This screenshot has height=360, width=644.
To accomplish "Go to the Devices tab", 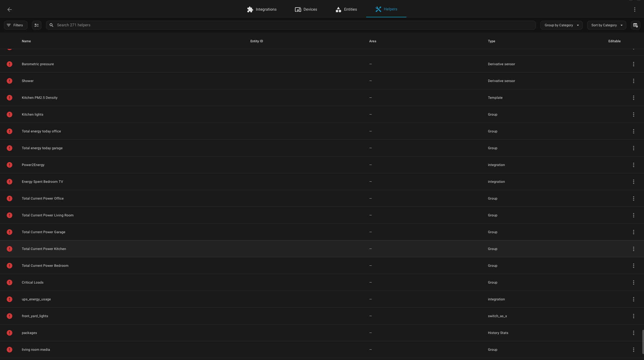I will [x=306, y=10].
